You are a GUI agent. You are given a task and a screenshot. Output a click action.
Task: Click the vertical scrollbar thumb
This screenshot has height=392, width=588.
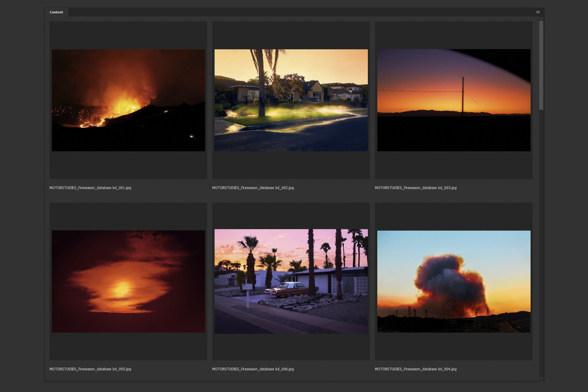pyautogui.click(x=541, y=65)
